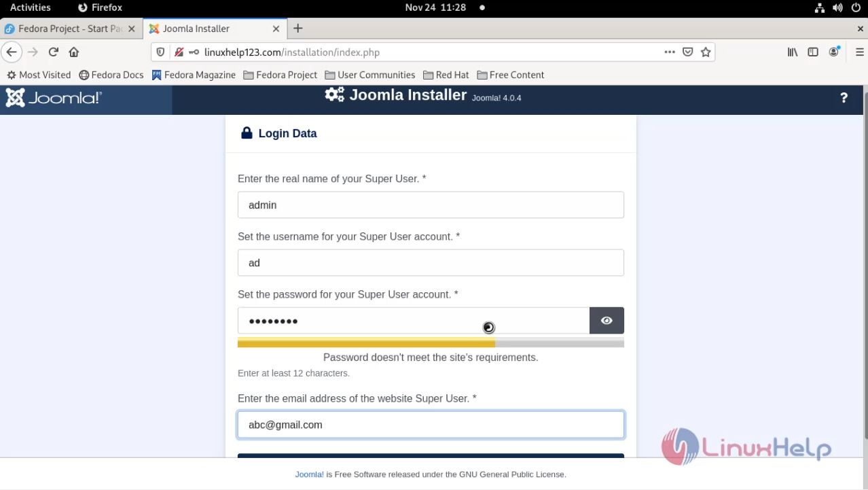Open the volume icon in top bar

pos(837,7)
